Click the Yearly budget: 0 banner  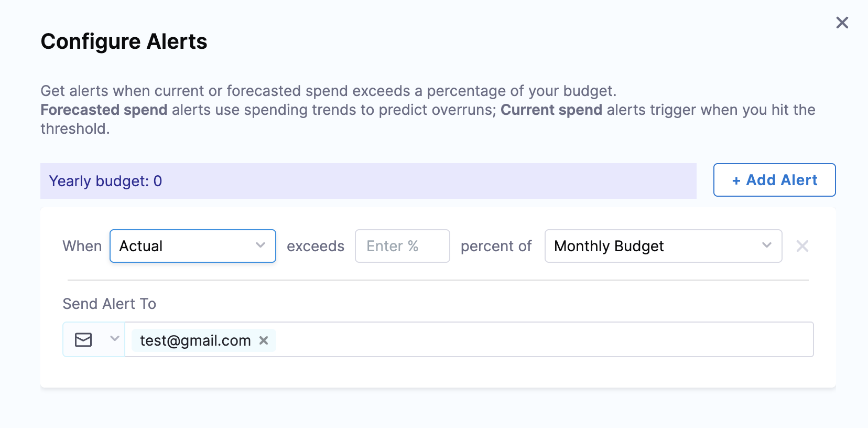pyautogui.click(x=368, y=181)
